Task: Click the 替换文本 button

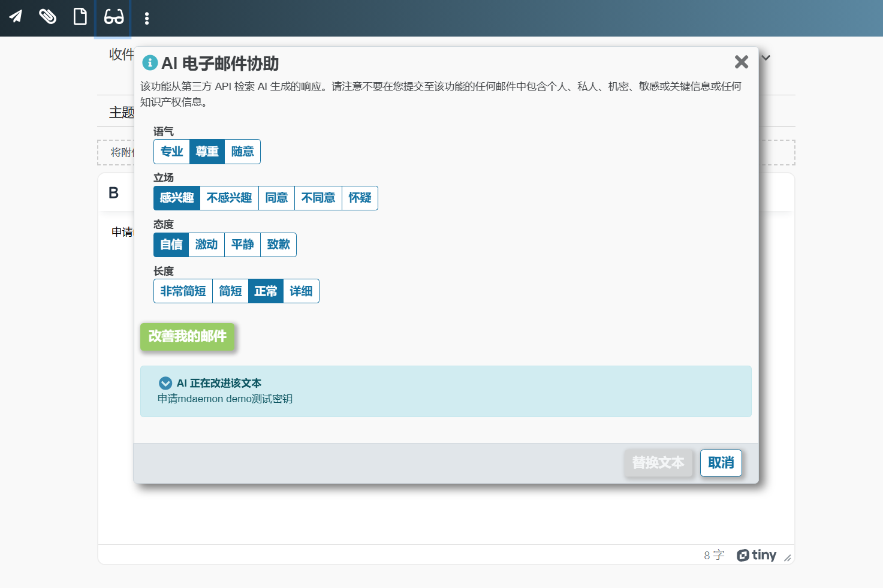Action: pyautogui.click(x=658, y=463)
